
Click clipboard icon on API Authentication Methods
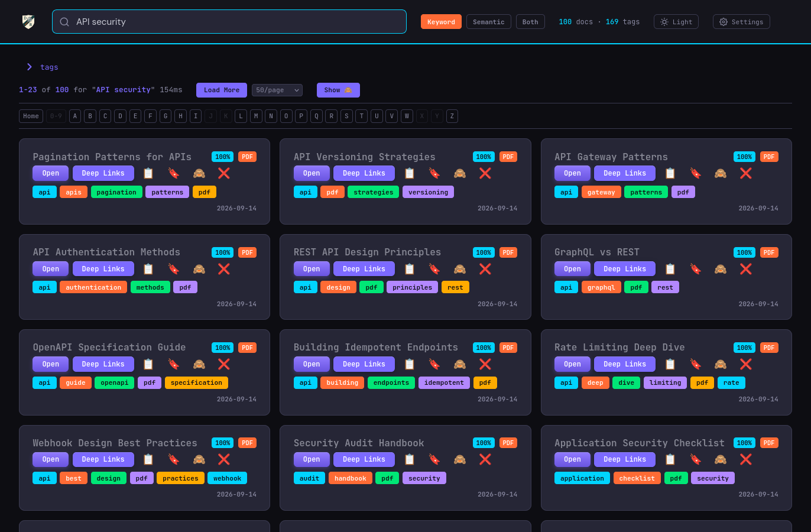tap(148, 269)
